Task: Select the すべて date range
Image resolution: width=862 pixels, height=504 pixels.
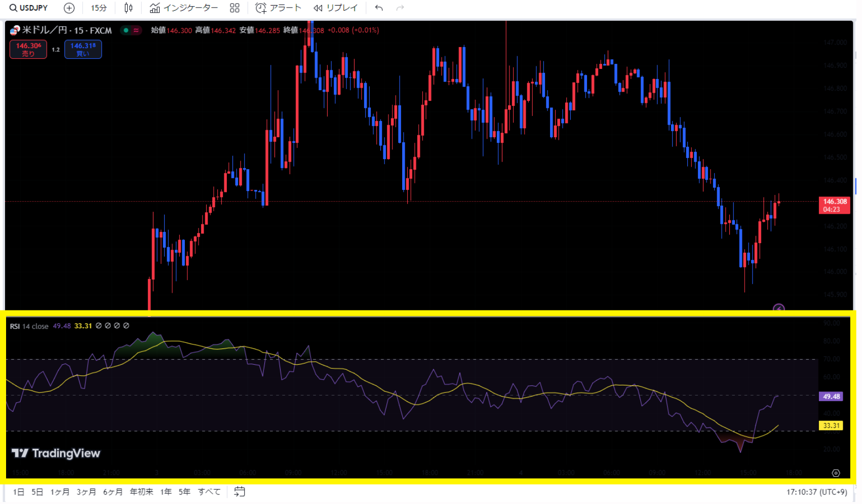Action: click(209, 492)
